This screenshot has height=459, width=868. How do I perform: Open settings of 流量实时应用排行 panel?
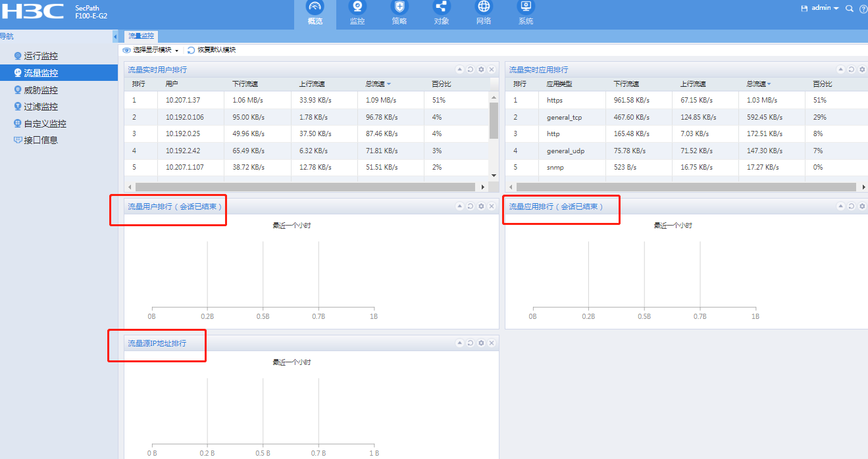[x=862, y=69]
